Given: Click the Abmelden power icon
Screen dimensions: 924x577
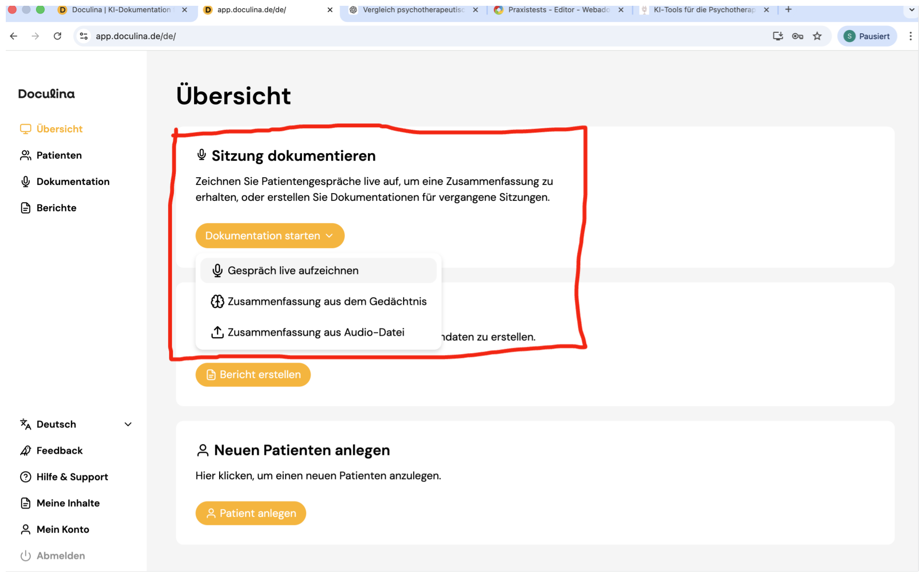Looking at the screenshot, I should click(x=26, y=556).
